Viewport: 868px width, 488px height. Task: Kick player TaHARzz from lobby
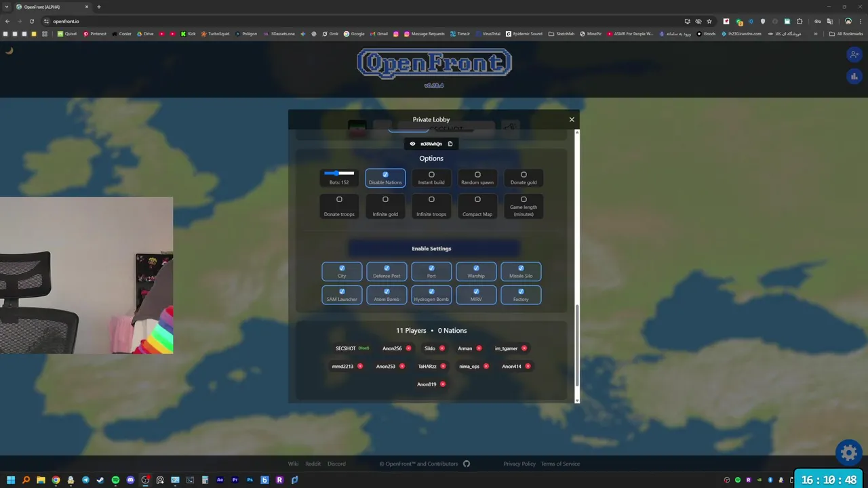pos(443,366)
